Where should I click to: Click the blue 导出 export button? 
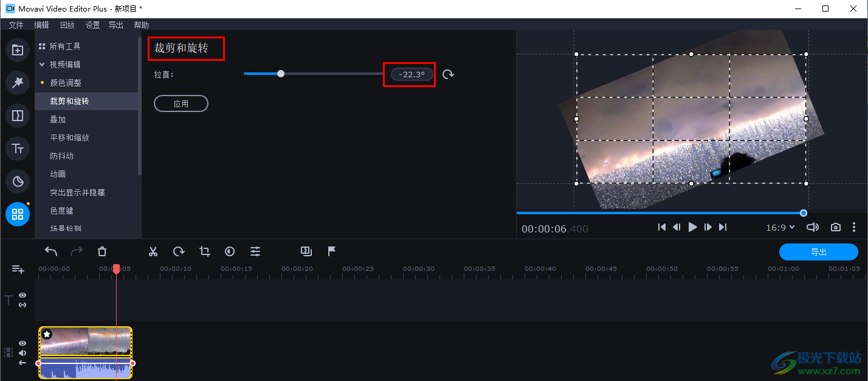pos(818,252)
